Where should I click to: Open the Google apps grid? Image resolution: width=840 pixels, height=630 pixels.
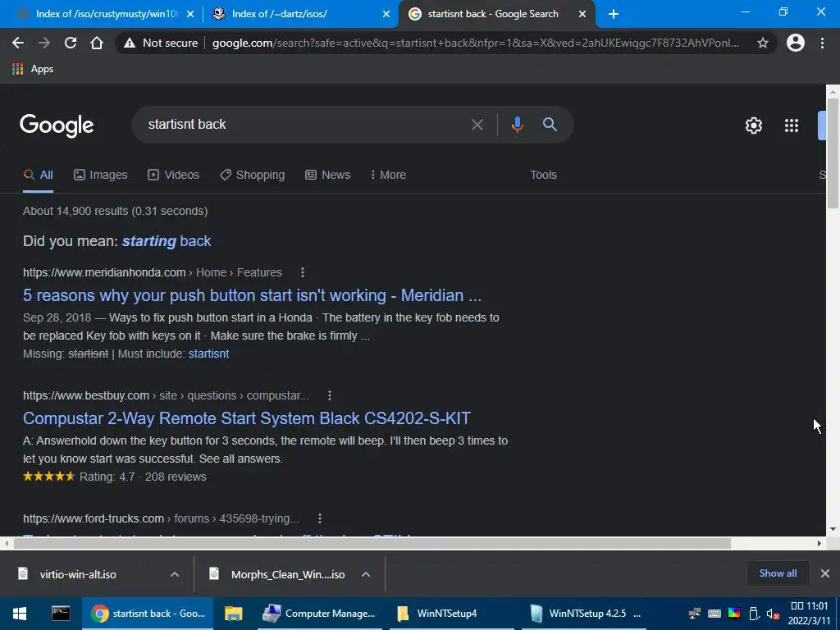(x=792, y=126)
